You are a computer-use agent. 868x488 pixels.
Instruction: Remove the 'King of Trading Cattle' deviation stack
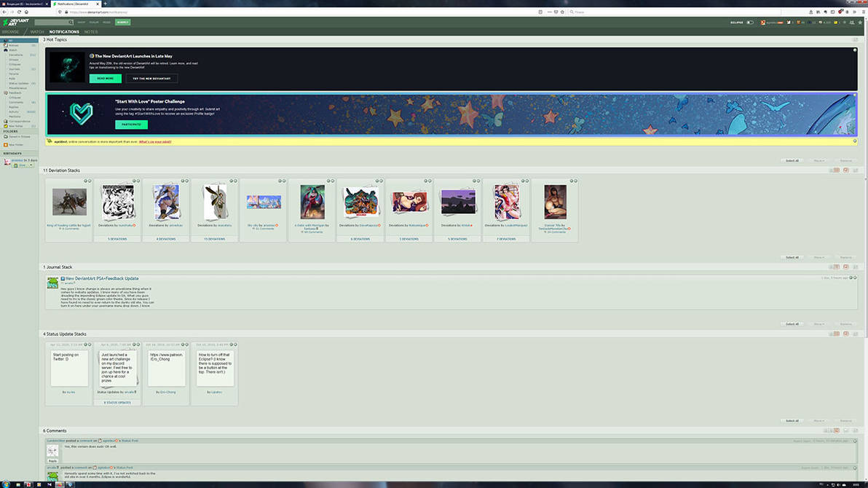click(90, 181)
